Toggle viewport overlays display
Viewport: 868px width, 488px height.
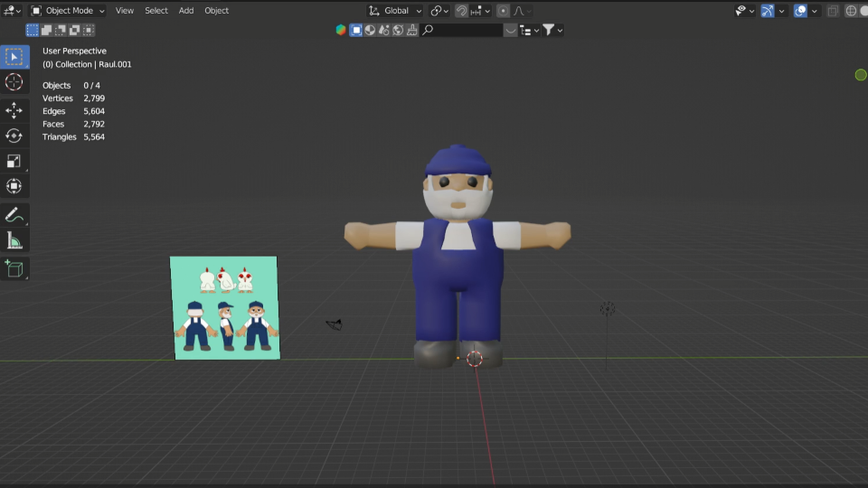(800, 11)
